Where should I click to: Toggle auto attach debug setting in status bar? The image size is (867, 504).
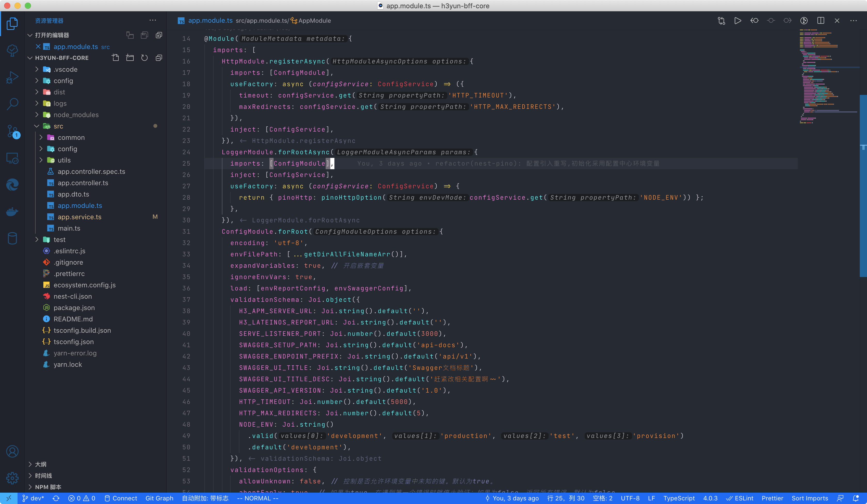[x=205, y=498]
